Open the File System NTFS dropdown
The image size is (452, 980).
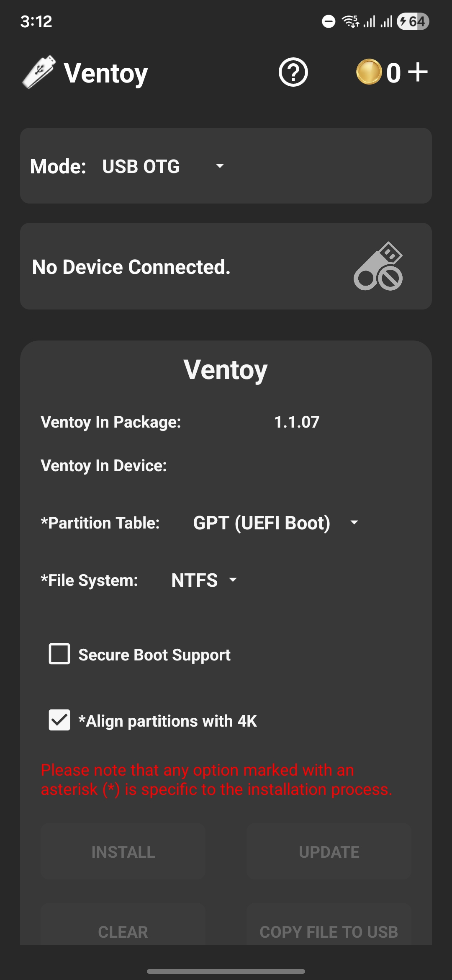click(204, 580)
